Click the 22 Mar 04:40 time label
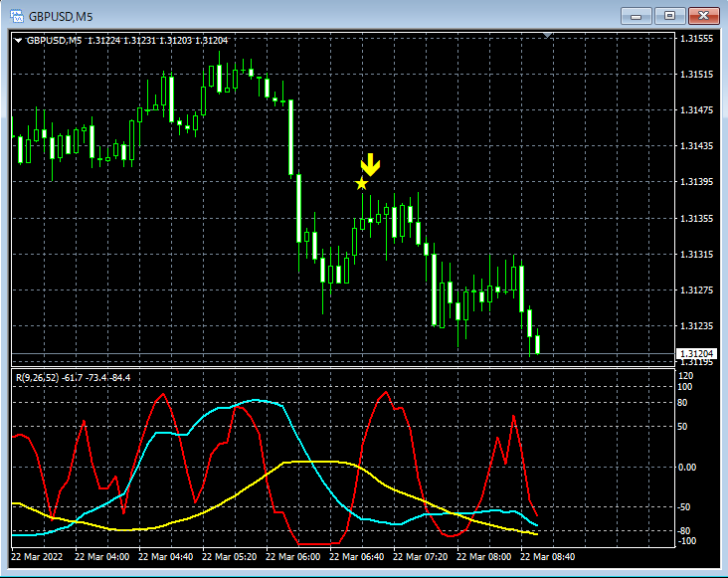The width and height of the screenshot is (728, 578). coord(166,557)
